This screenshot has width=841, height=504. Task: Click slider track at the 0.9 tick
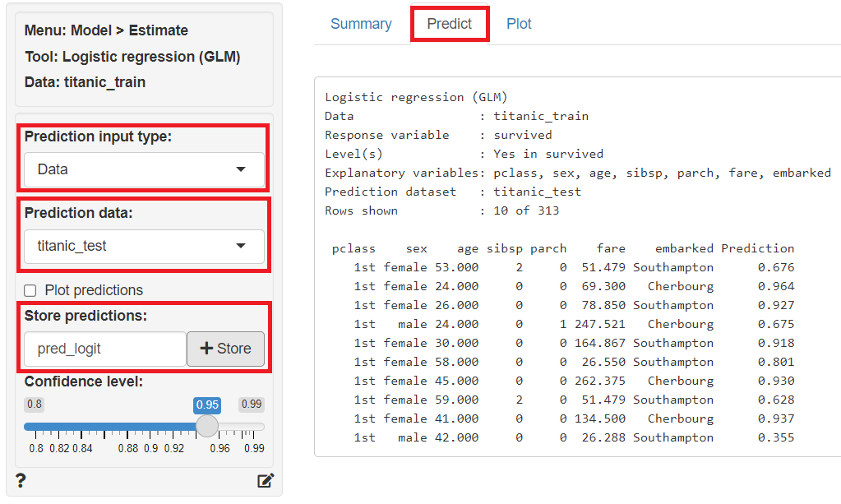[x=151, y=427]
